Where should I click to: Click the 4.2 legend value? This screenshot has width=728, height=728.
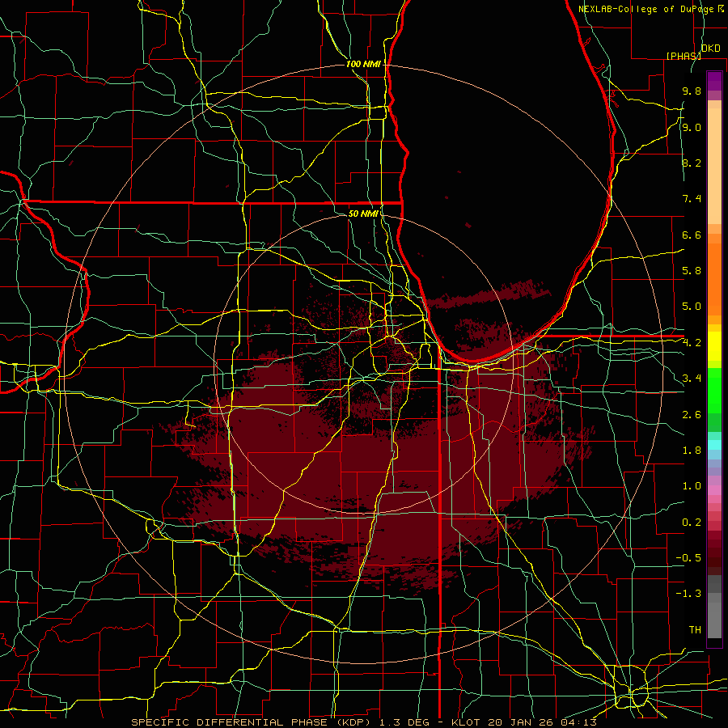692,343
